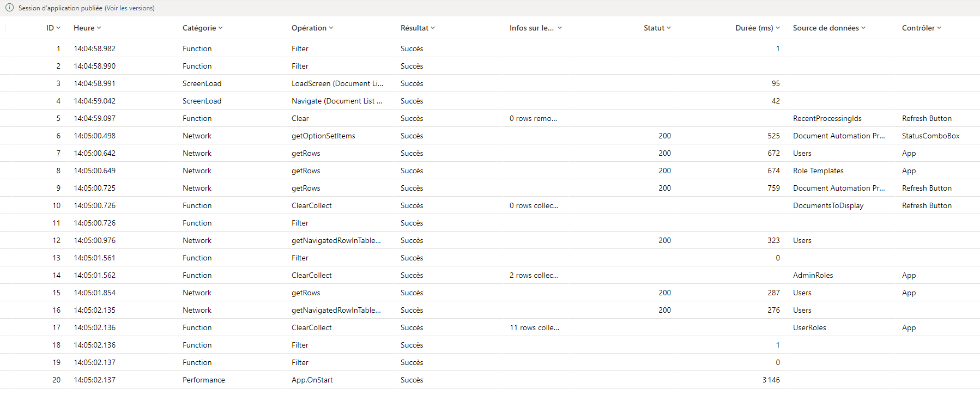
Task: Click the ID cell numbered 12
Action: [x=57, y=240]
